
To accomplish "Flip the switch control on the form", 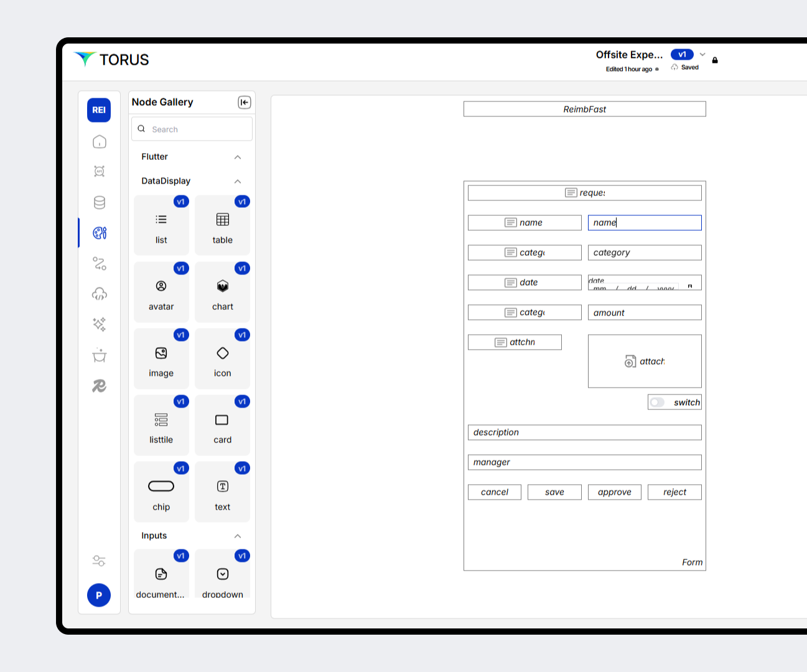I will coord(657,402).
